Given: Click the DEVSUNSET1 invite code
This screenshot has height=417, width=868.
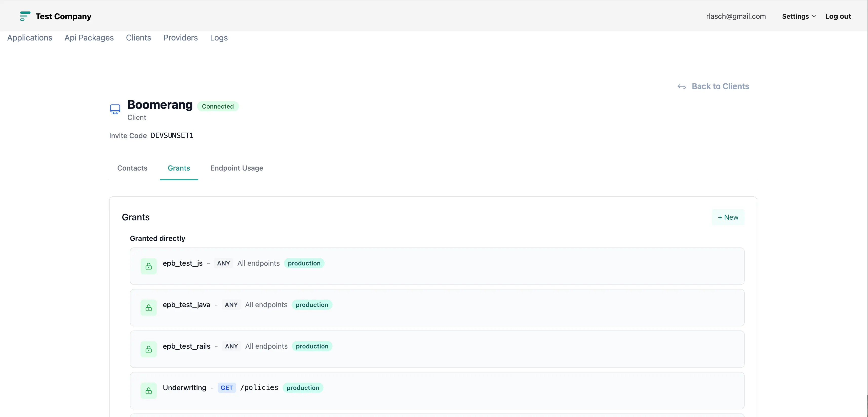Looking at the screenshot, I should (x=172, y=135).
